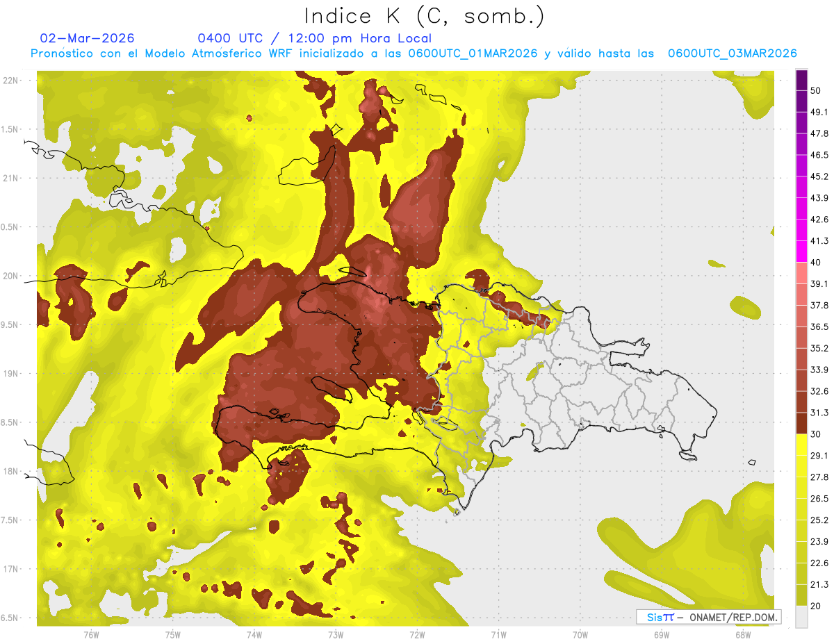Click the colorbar value '25.2'
The width and height of the screenshot is (834, 644).
(x=819, y=520)
